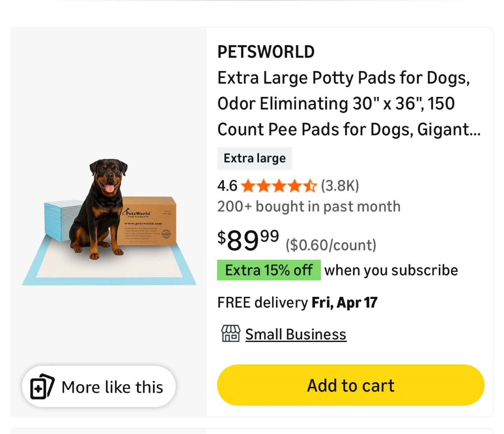Tap the $0.60/count unit price
504x434 pixels.
point(331,245)
